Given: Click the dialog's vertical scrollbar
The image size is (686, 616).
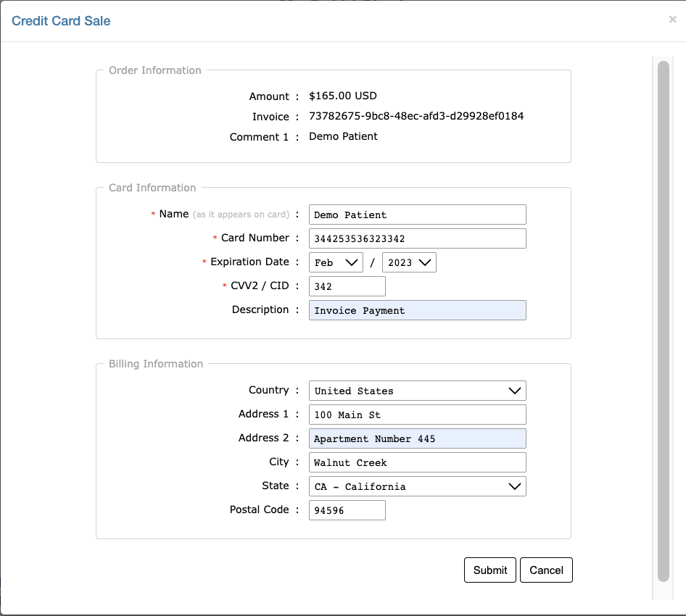Looking at the screenshot, I should pos(664,321).
